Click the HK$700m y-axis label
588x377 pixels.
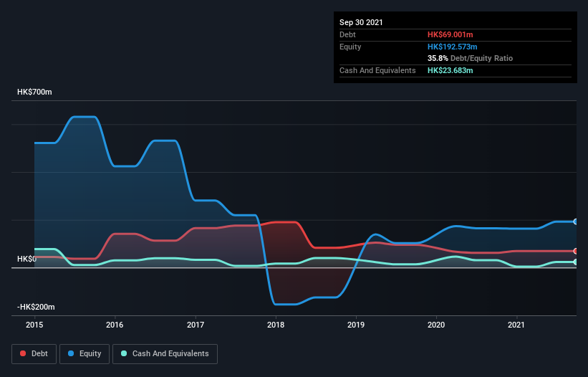(x=34, y=92)
